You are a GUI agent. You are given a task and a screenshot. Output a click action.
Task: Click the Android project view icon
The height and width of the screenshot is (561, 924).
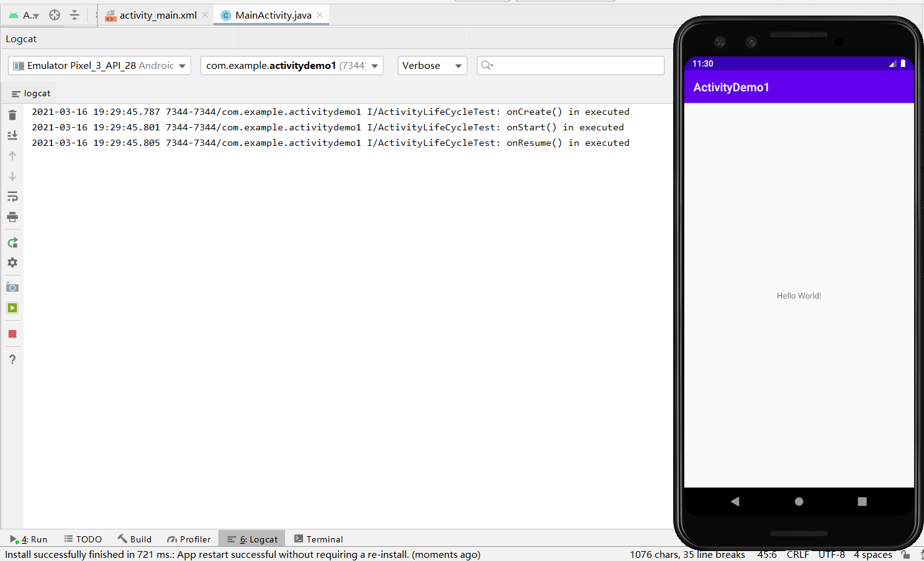pos(14,15)
